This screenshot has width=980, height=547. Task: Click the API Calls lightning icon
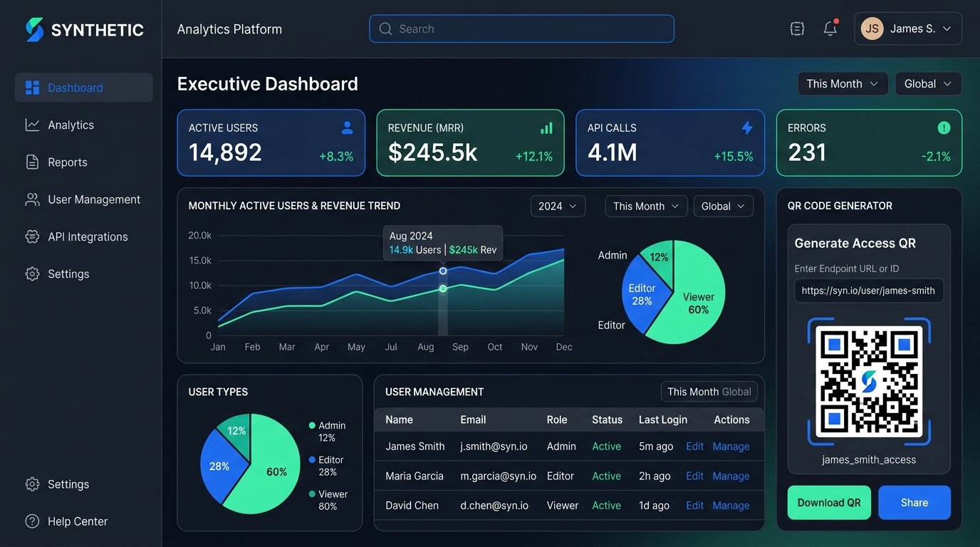pos(747,128)
